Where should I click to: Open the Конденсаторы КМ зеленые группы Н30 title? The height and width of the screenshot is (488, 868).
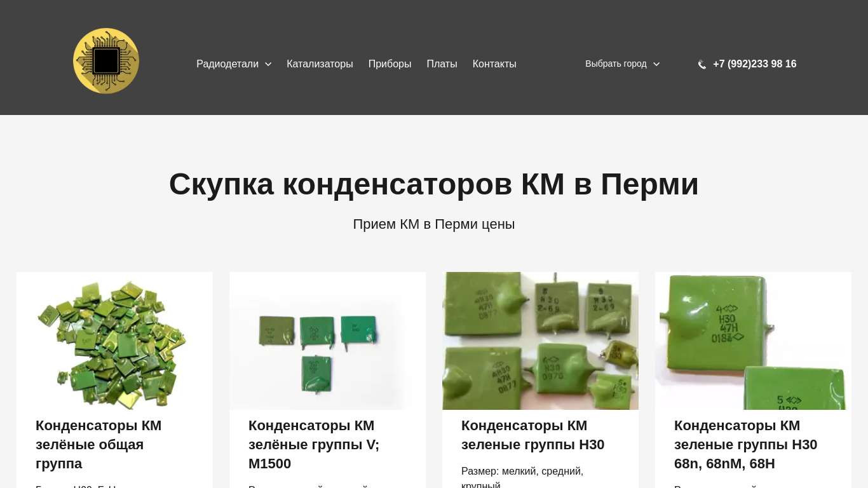532,435
